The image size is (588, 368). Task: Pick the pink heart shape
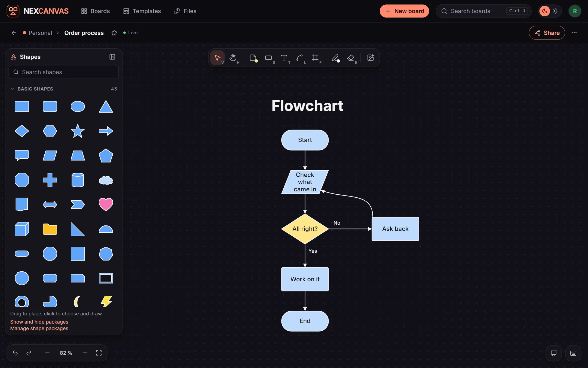point(106,204)
